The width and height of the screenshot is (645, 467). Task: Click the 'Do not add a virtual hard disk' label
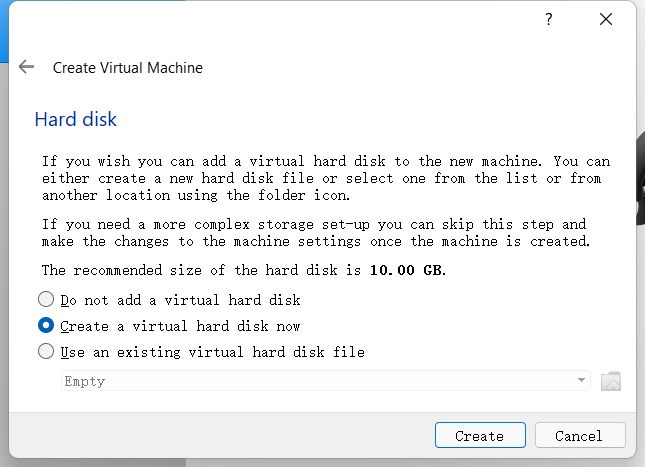[180, 300]
